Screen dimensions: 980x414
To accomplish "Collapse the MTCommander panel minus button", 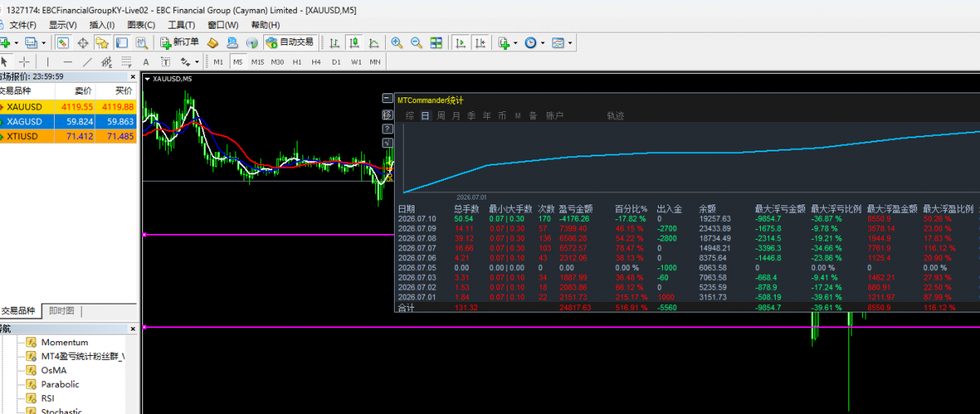I will pos(387,99).
